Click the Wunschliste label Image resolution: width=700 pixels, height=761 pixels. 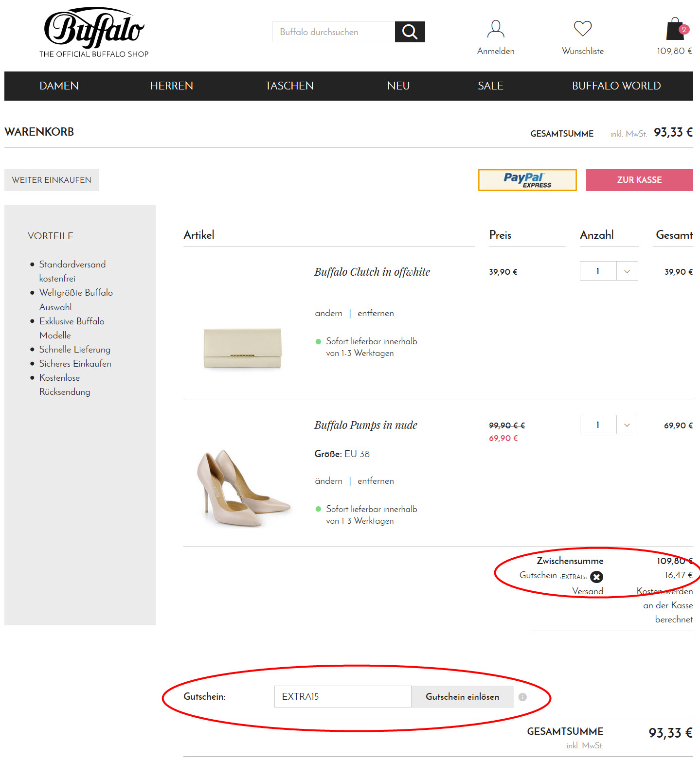tap(583, 51)
